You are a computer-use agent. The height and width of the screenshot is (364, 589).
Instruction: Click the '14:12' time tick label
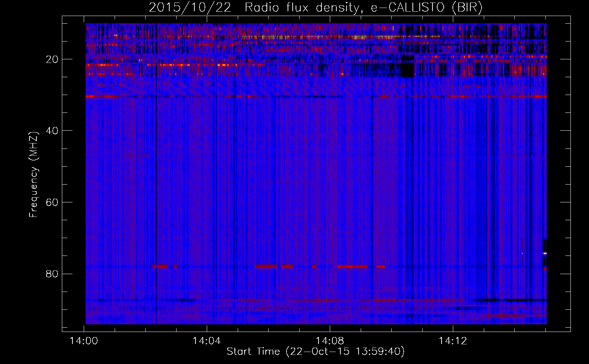coord(453,341)
